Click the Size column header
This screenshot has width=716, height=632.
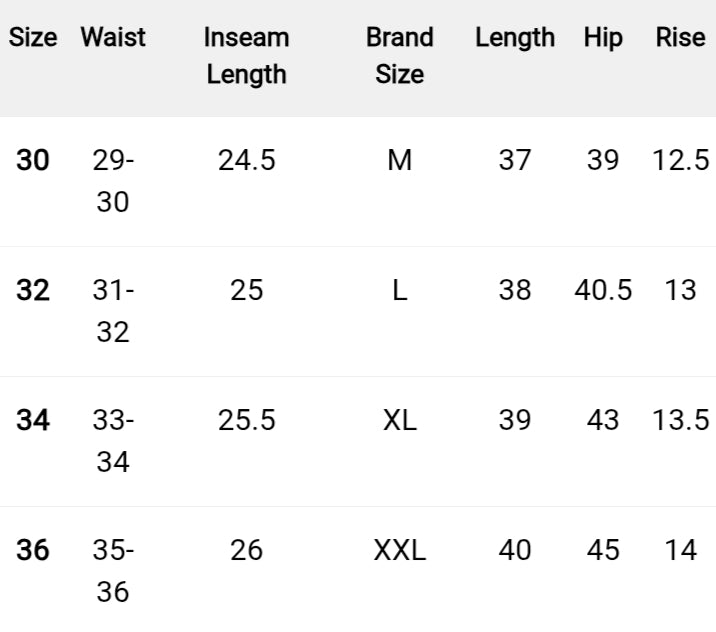33,38
